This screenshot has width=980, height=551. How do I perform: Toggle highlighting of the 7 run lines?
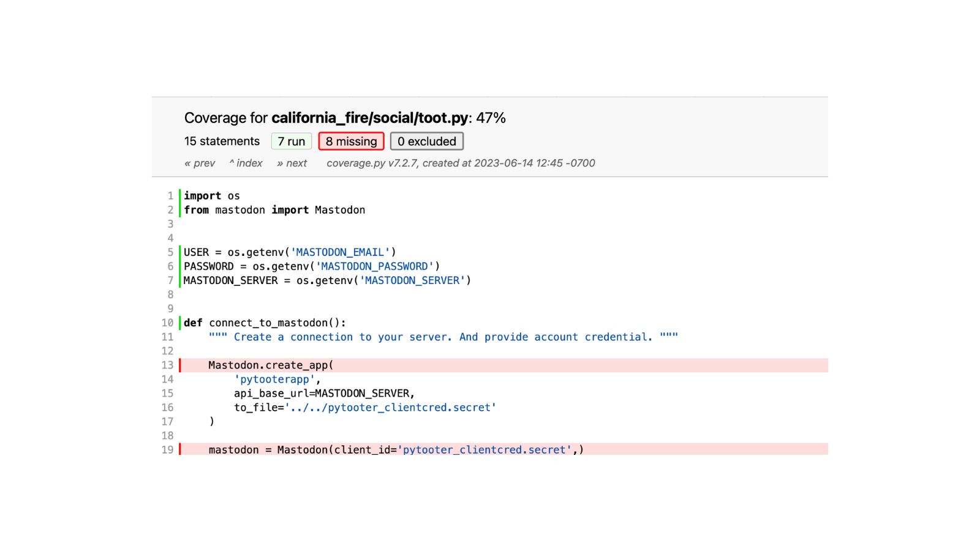click(291, 141)
